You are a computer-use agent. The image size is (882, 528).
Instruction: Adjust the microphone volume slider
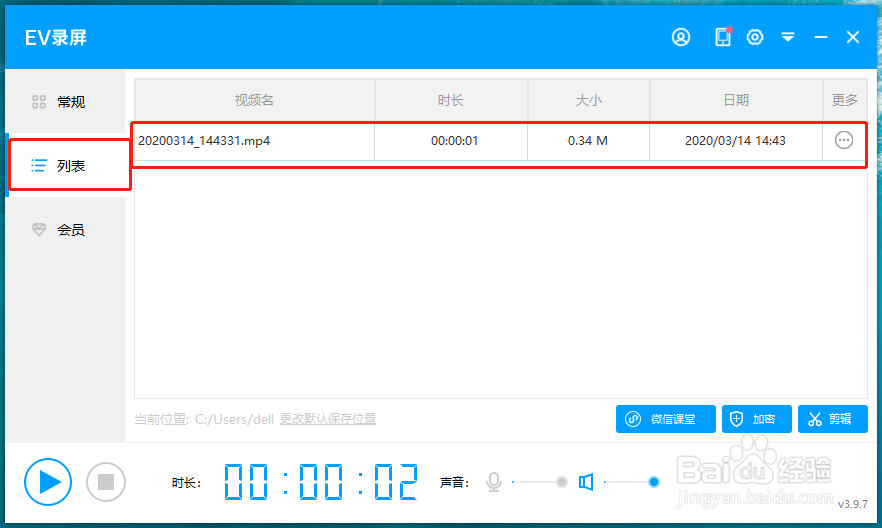point(540,482)
